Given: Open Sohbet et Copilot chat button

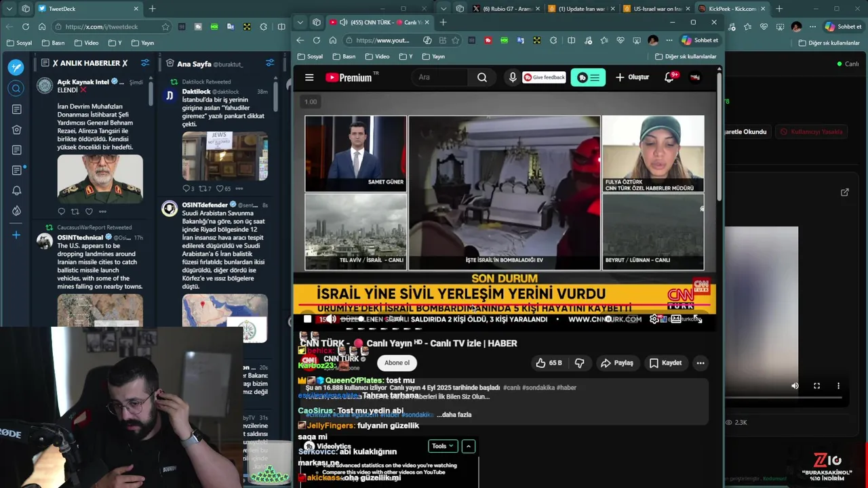Looking at the screenshot, I should point(700,40).
